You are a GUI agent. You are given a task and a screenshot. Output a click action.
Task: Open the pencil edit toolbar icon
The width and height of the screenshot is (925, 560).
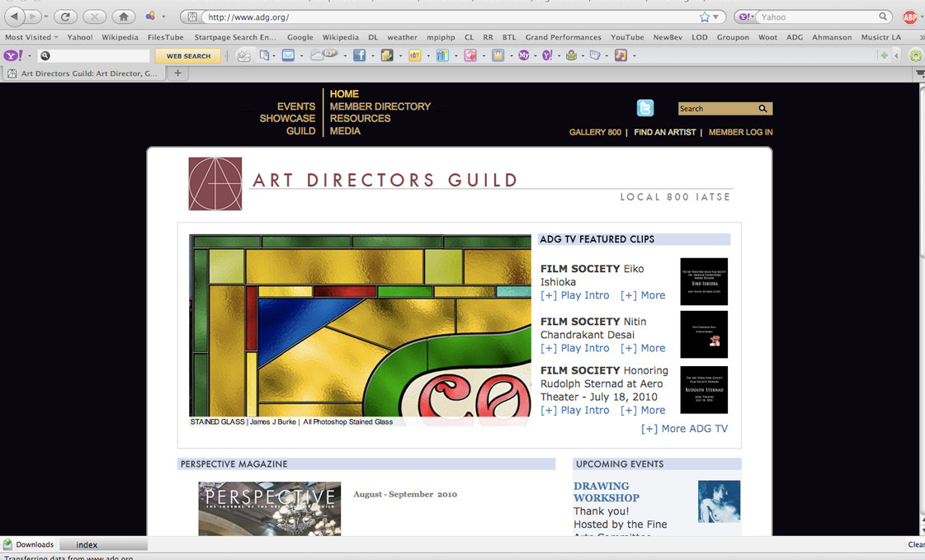click(243, 55)
